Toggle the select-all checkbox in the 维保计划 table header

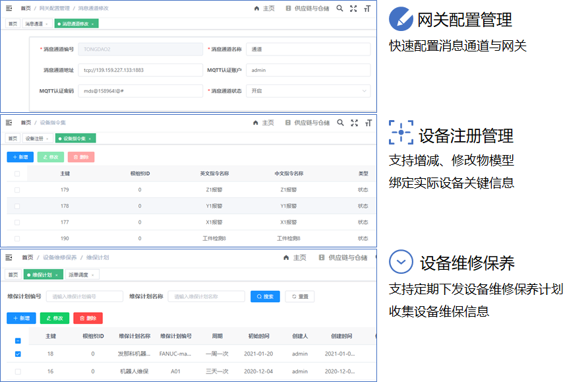18,341
